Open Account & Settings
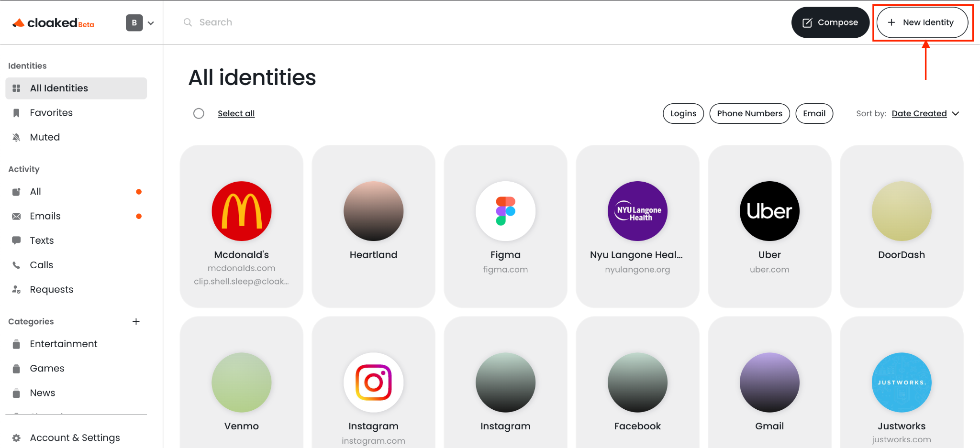This screenshot has width=980, height=448. [76, 437]
